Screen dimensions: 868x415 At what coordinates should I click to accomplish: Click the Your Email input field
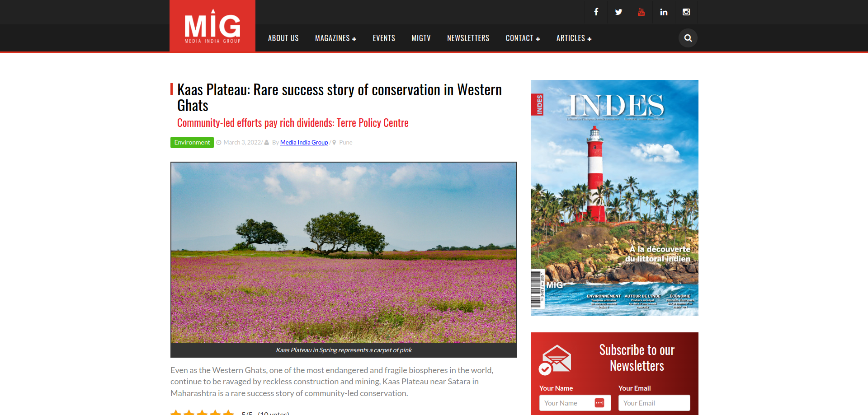(x=654, y=403)
